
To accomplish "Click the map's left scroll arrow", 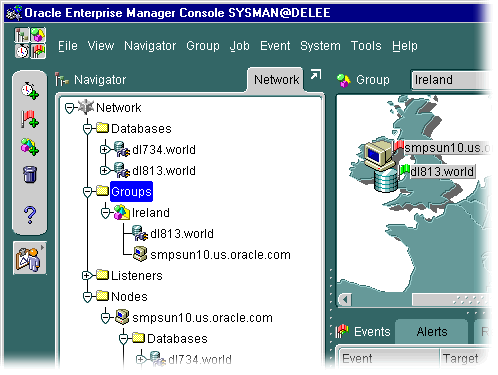I will (345, 299).
